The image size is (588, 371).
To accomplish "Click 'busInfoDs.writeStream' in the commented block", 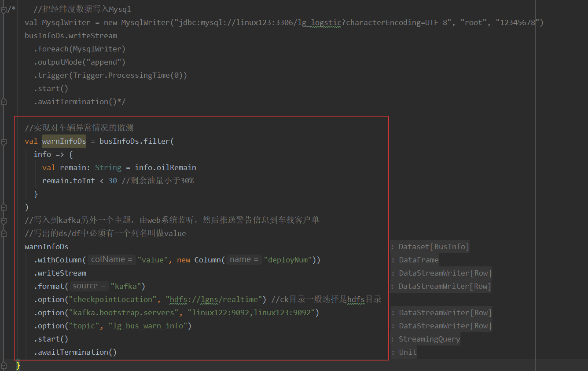I will pyautogui.click(x=71, y=36).
